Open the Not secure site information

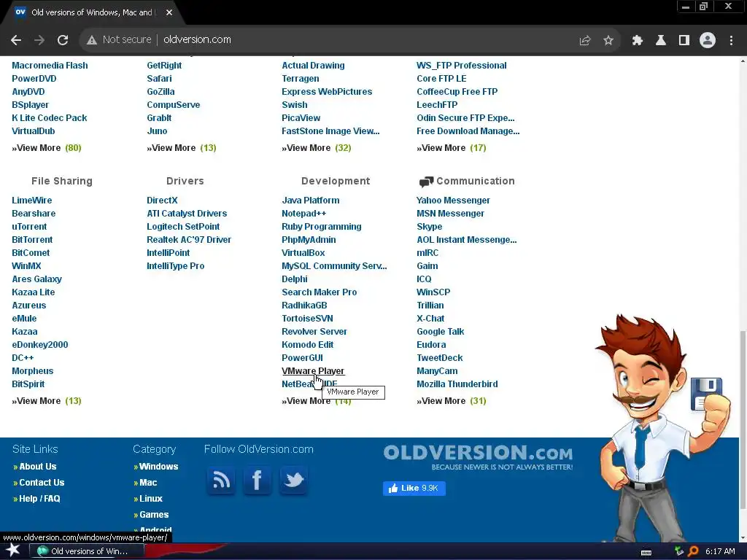(119, 39)
